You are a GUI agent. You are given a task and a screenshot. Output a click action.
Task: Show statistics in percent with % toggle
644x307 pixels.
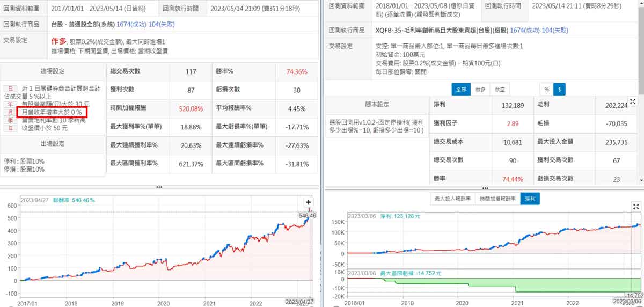546,89
